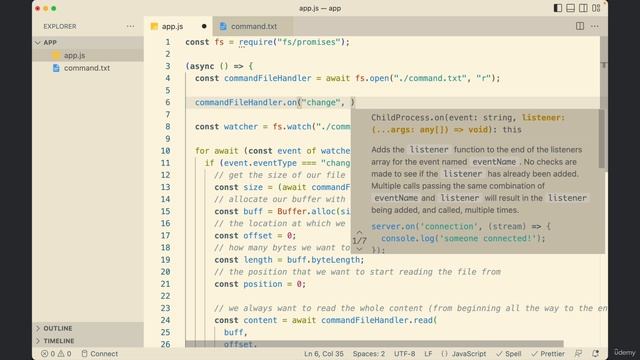Open notifications bell icon
The width and height of the screenshot is (640, 360).
(596, 353)
